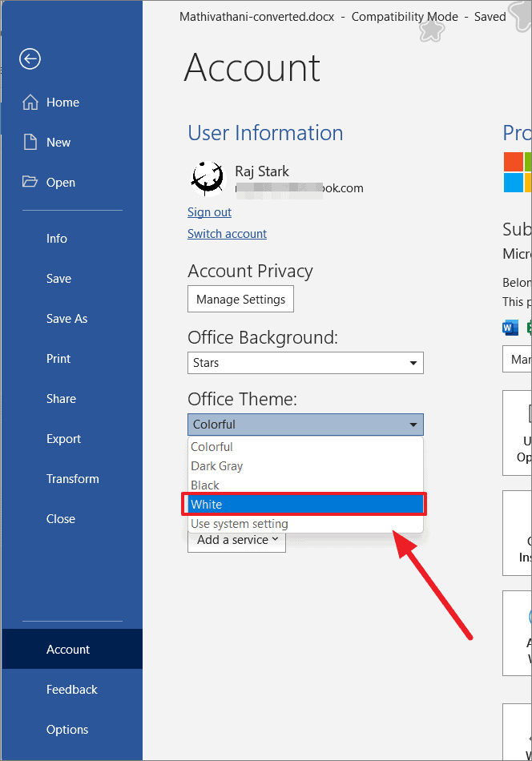Open the Export section
Image resolution: width=532 pixels, height=761 pixels.
click(72, 438)
